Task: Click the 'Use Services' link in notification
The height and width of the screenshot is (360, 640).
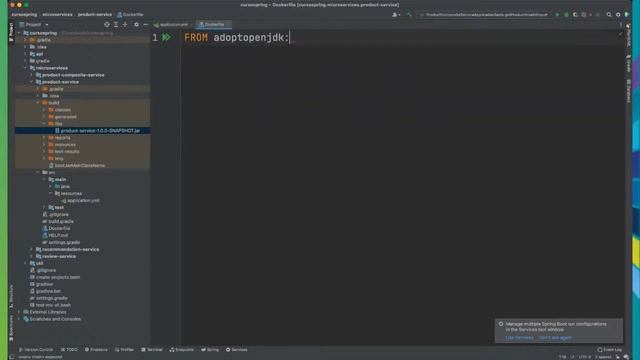Action: point(519,338)
